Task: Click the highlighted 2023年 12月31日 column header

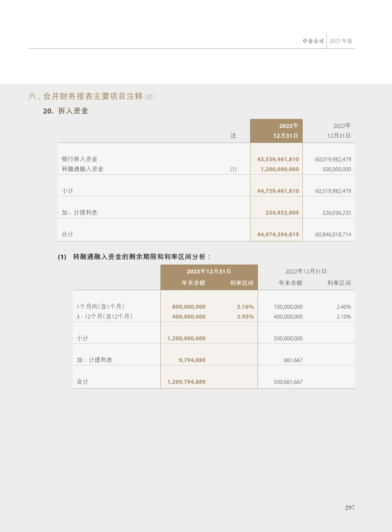Action: click(x=276, y=131)
